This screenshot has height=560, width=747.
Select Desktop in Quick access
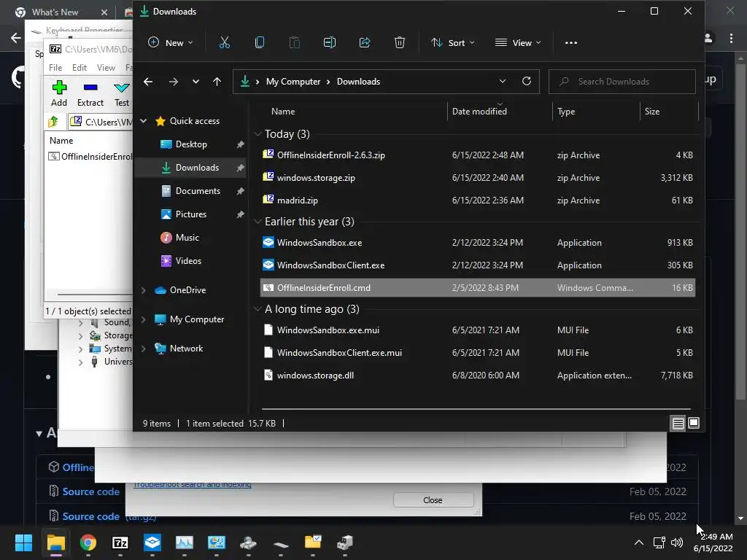(x=190, y=144)
